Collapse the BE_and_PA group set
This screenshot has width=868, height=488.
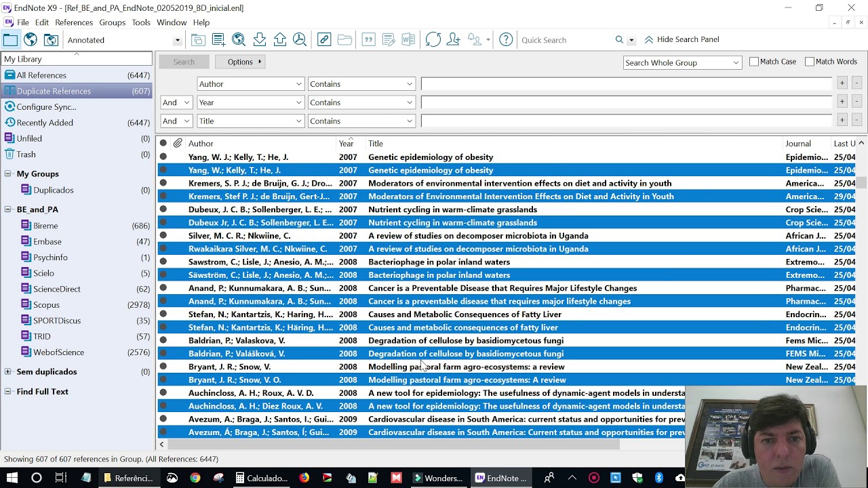8,209
